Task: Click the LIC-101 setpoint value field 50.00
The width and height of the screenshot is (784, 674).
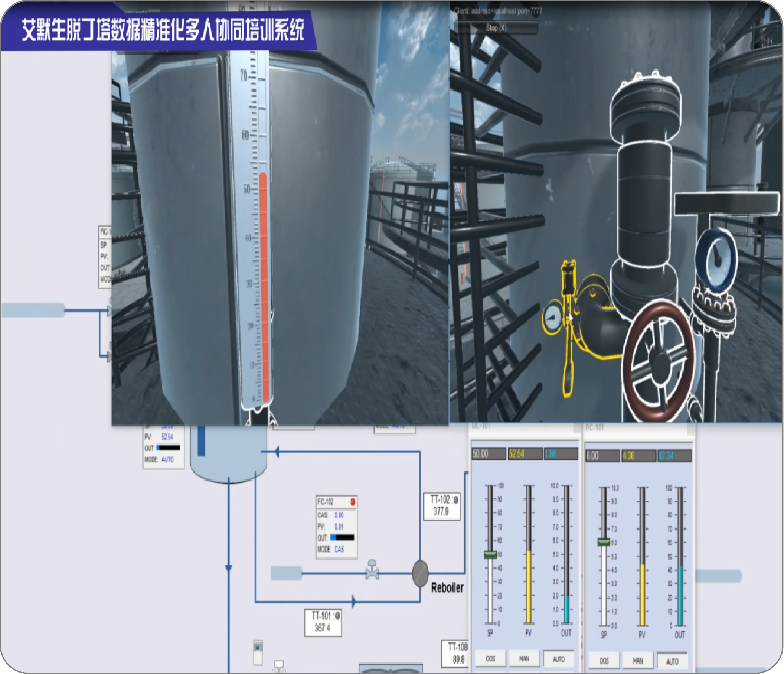Action: click(489, 454)
